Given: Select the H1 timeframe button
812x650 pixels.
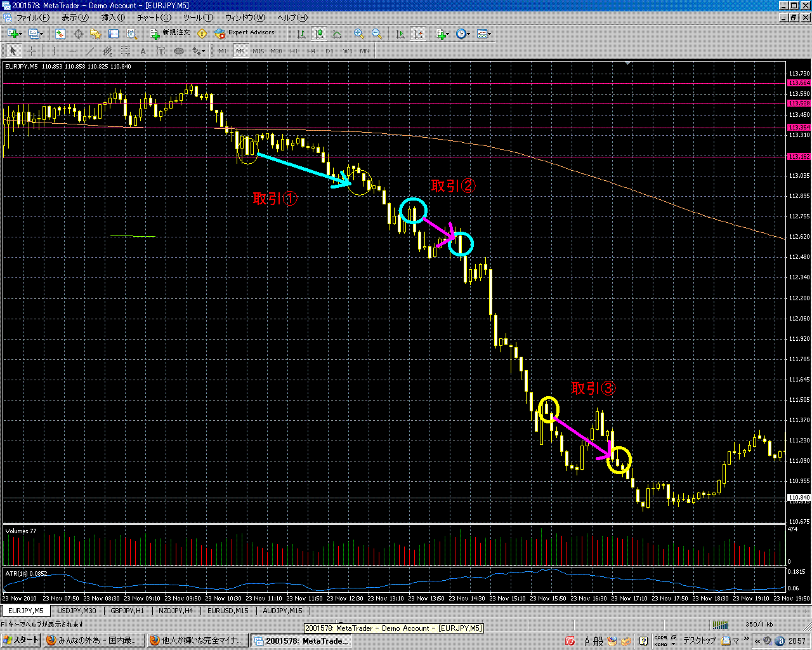Looking at the screenshot, I should (294, 51).
